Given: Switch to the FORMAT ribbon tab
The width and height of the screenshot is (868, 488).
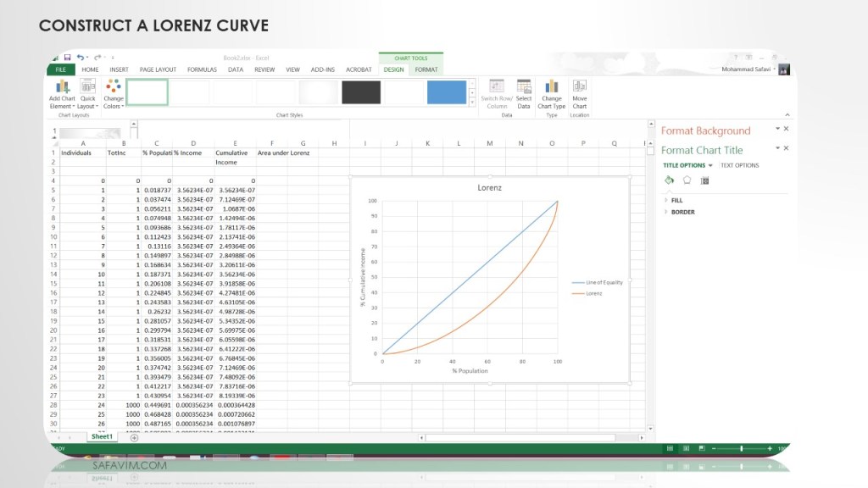Looking at the screenshot, I should (x=426, y=69).
